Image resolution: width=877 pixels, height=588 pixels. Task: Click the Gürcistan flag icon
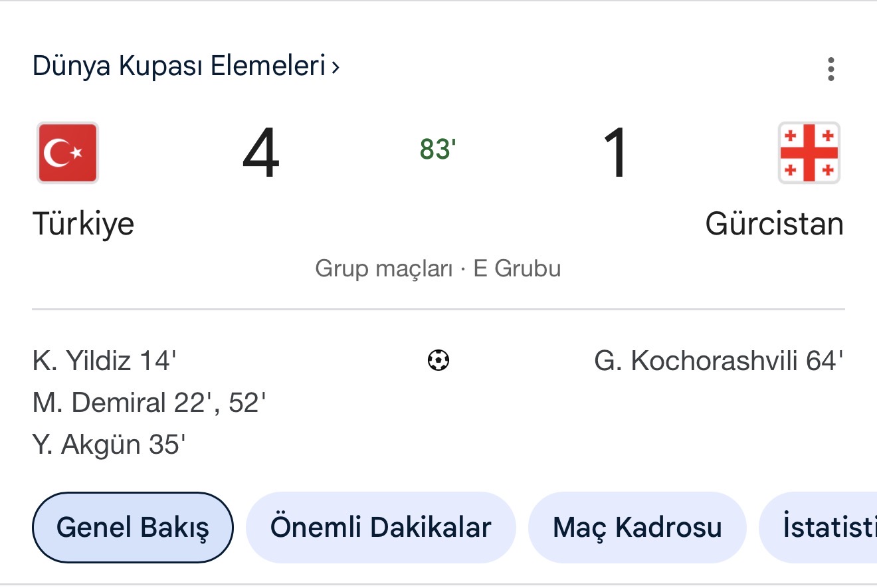(x=809, y=153)
